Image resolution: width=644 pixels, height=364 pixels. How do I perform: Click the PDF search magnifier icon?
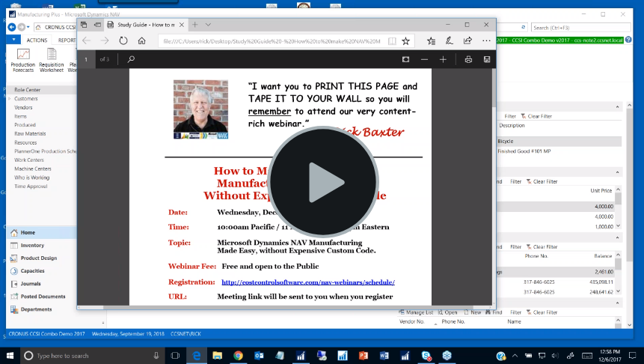point(131,59)
